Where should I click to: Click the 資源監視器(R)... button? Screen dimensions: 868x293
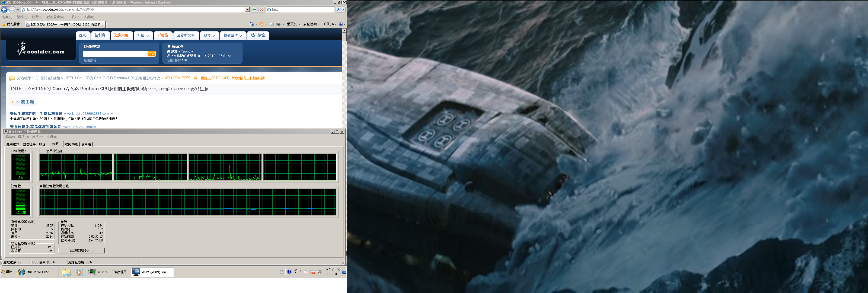[81, 250]
